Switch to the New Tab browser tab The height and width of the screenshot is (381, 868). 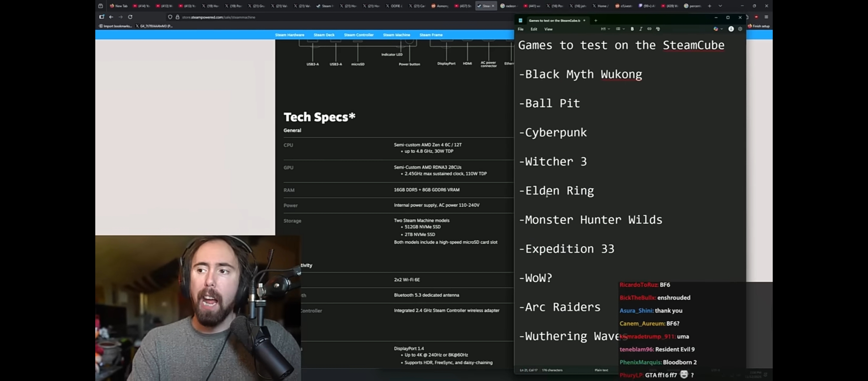point(119,6)
